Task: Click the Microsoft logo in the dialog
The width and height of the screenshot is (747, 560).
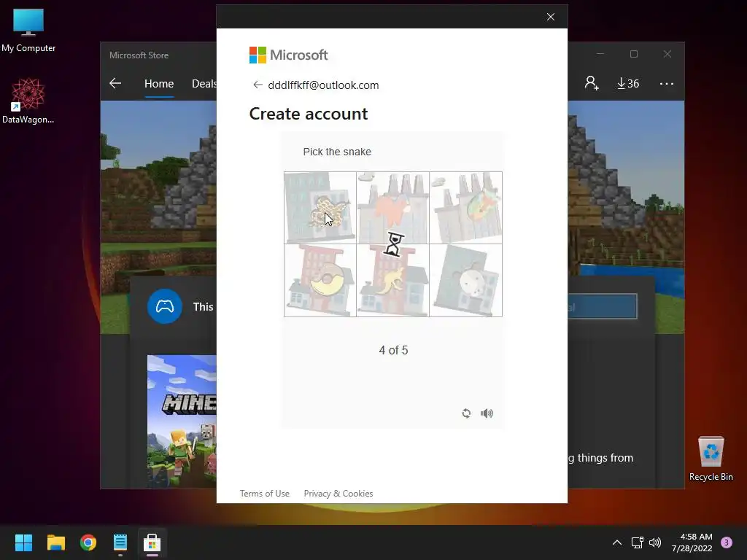Action: coord(289,55)
